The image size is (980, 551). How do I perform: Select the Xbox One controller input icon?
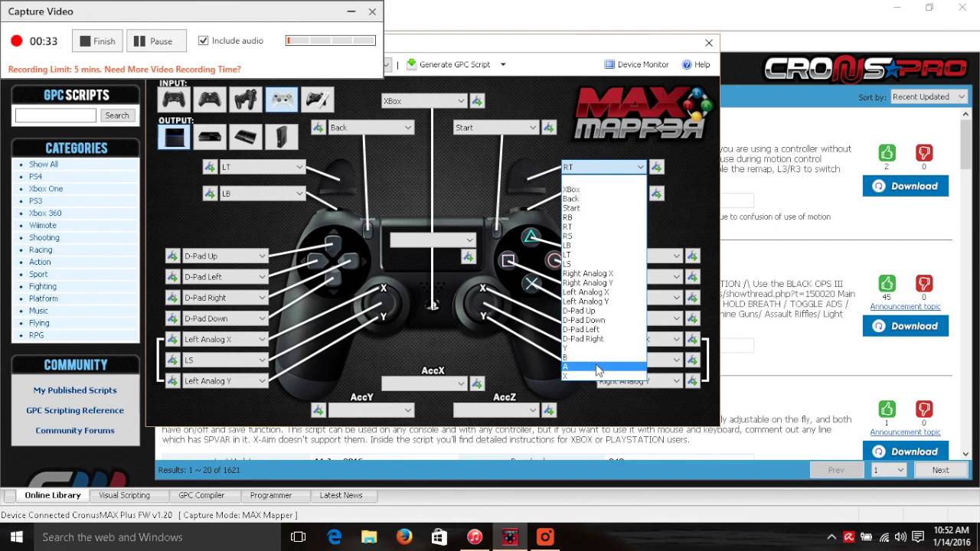point(209,99)
